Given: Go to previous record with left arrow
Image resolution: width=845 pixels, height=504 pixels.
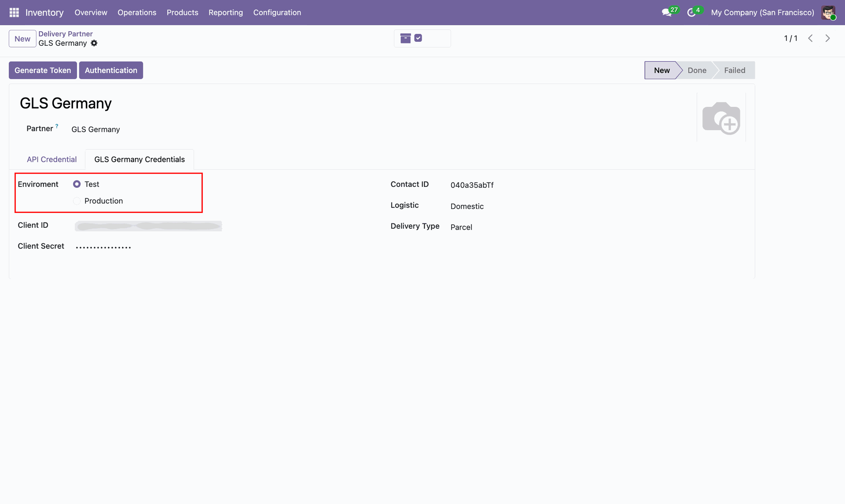Looking at the screenshot, I should tap(810, 38).
